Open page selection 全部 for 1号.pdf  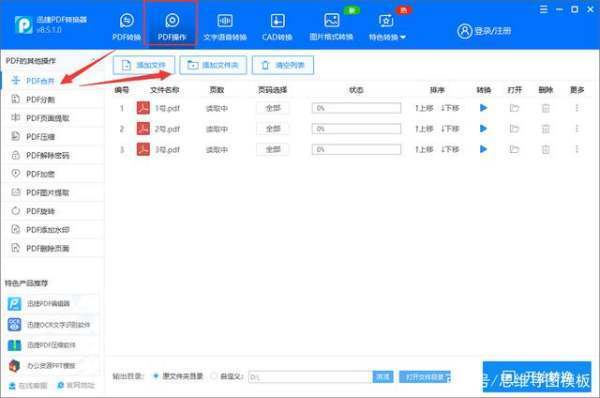[273, 108]
